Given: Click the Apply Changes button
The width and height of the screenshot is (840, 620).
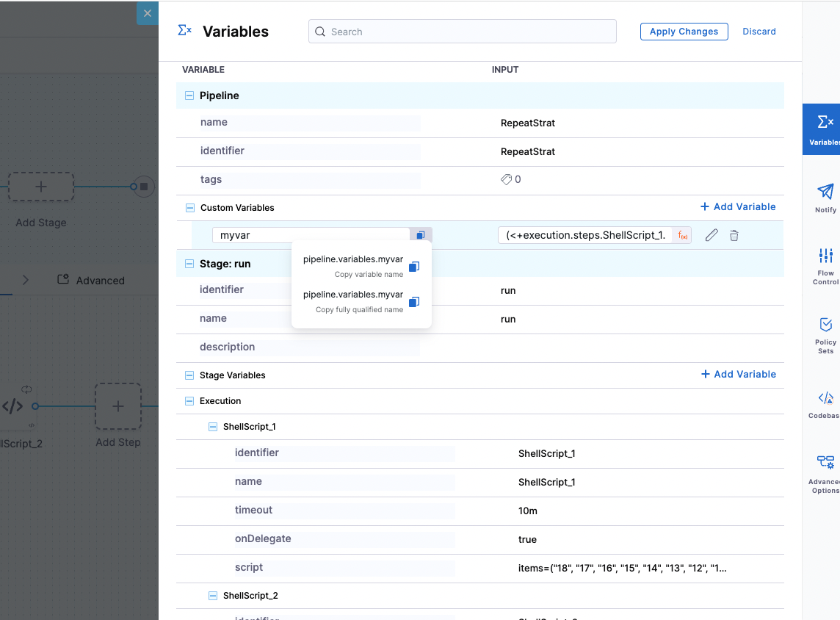Looking at the screenshot, I should [x=684, y=32].
